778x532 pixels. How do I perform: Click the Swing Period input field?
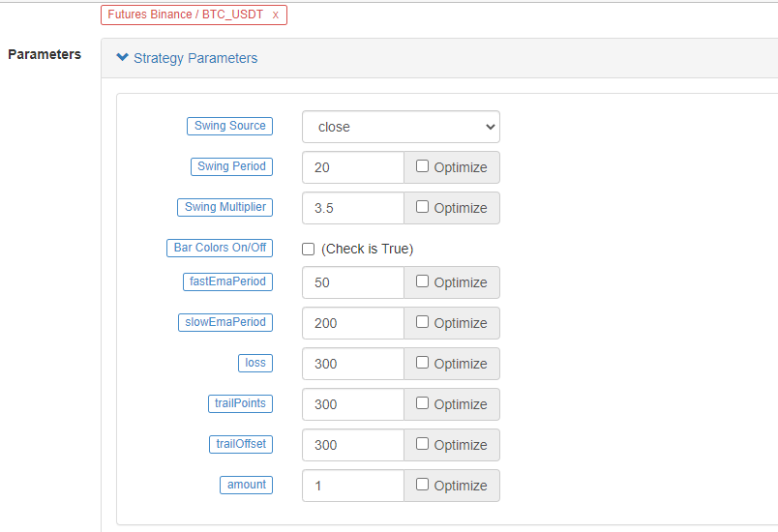(353, 167)
